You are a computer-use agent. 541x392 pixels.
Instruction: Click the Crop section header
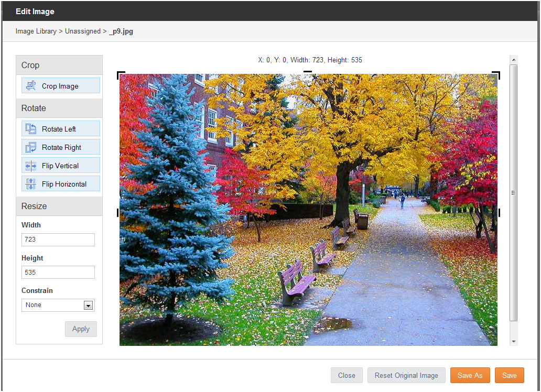coord(59,65)
